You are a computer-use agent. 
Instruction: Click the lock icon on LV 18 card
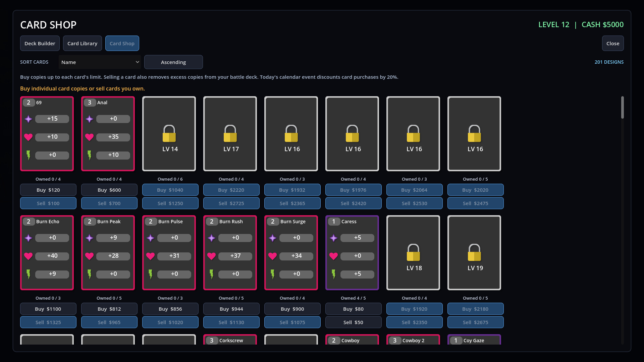pyautogui.click(x=413, y=252)
